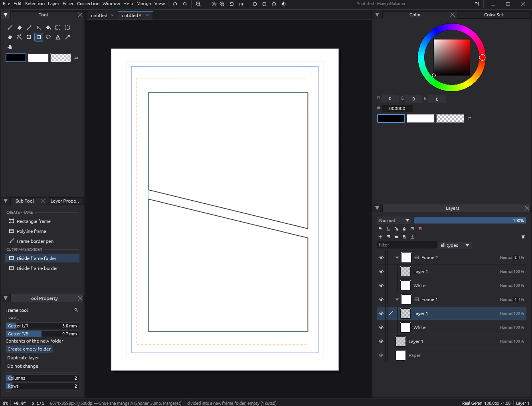Zoom in the canvas with plus magnifier

pyautogui.click(x=222, y=4)
